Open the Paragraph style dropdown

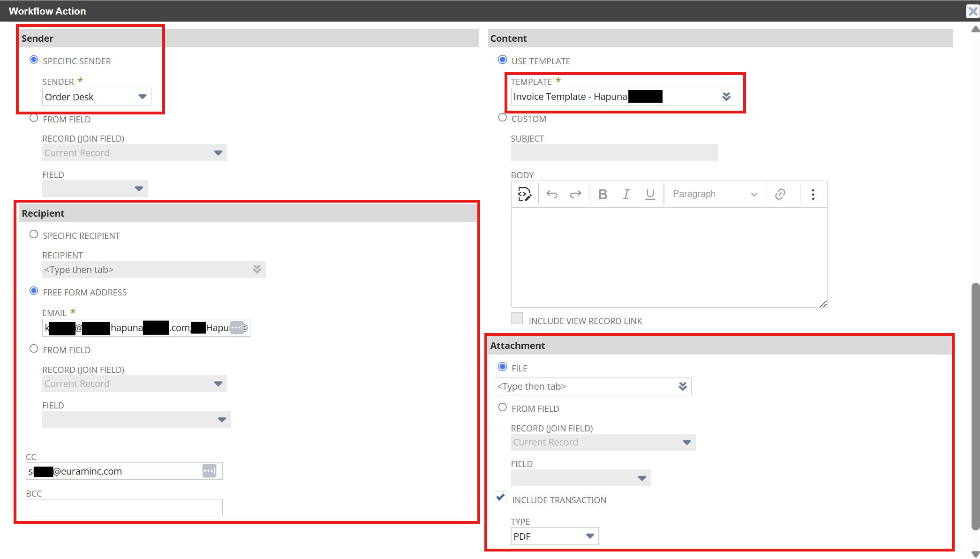[715, 194]
